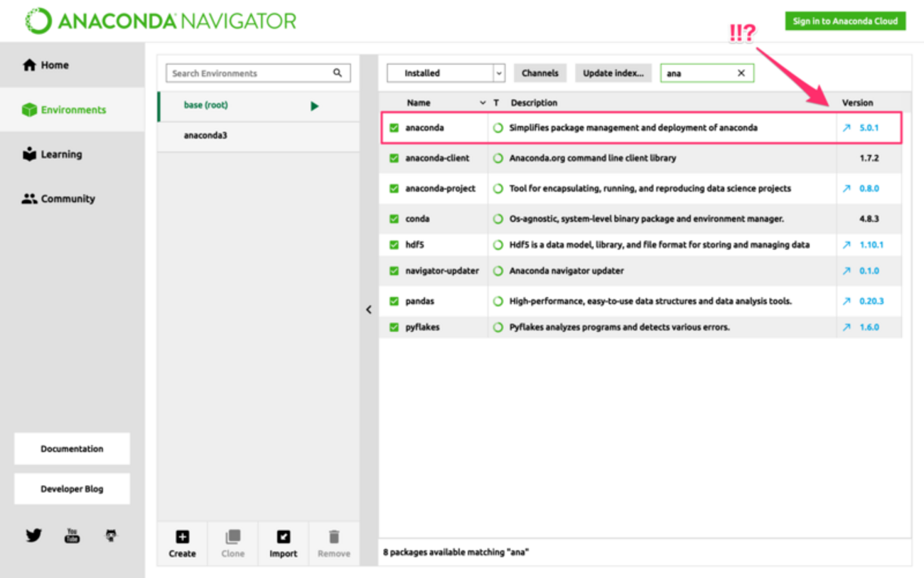924x578 pixels.
Task: Click the 'Anaconda.org command line client library' description
Action: [x=593, y=158]
